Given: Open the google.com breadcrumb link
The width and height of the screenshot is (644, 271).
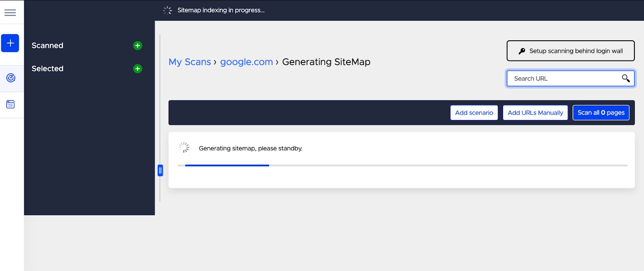Looking at the screenshot, I should tap(246, 62).
